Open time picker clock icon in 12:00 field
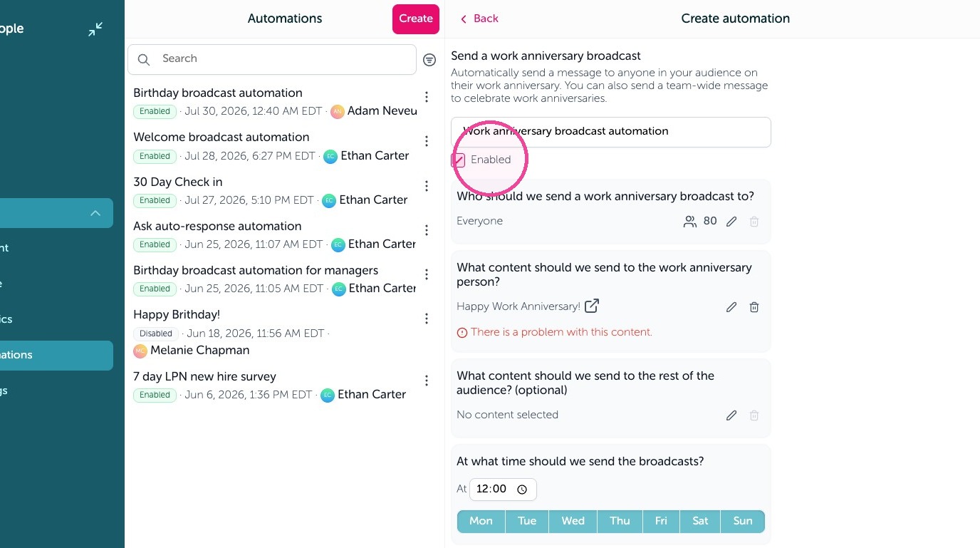This screenshot has width=980, height=548. pos(522,490)
